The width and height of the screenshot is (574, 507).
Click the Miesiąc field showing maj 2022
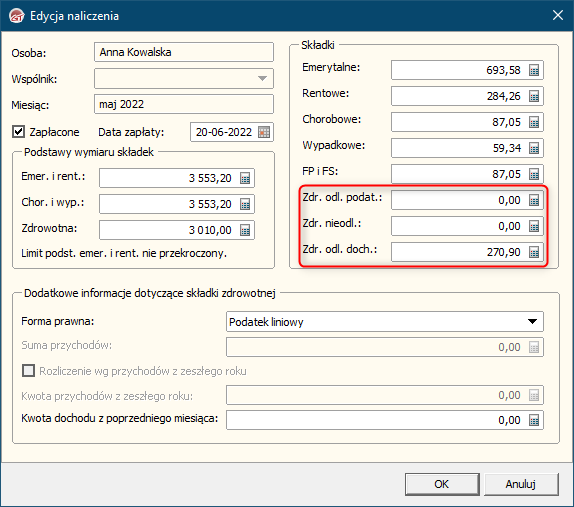tap(184, 104)
